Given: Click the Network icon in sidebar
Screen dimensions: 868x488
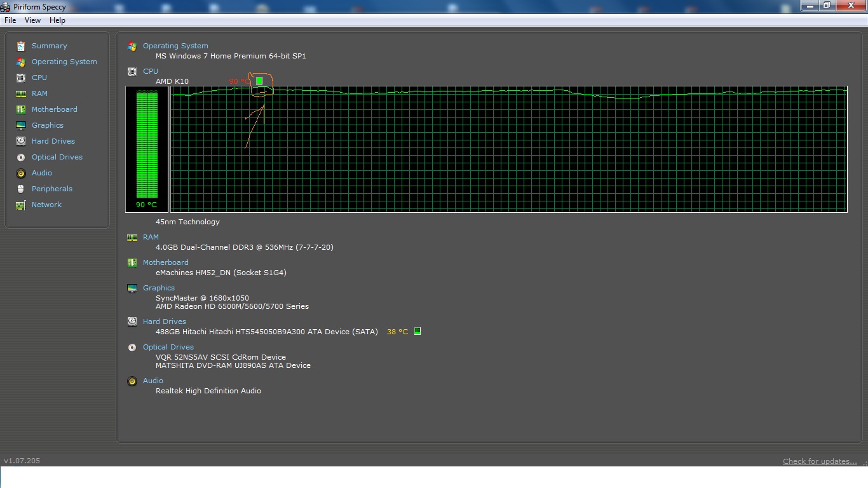Looking at the screenshot, I should 21,205.
